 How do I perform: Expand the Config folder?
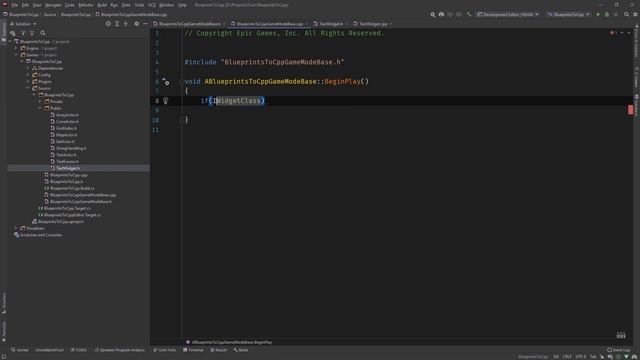(x=28, y=75)
